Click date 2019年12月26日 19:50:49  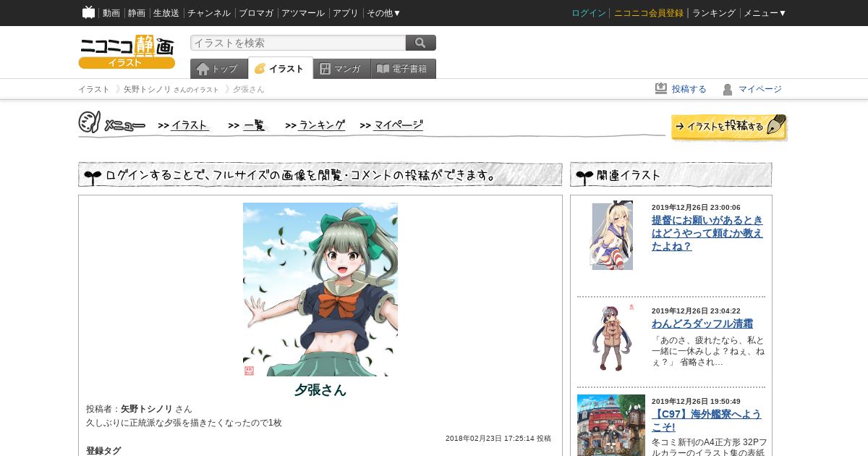click(x=696, y=402)
